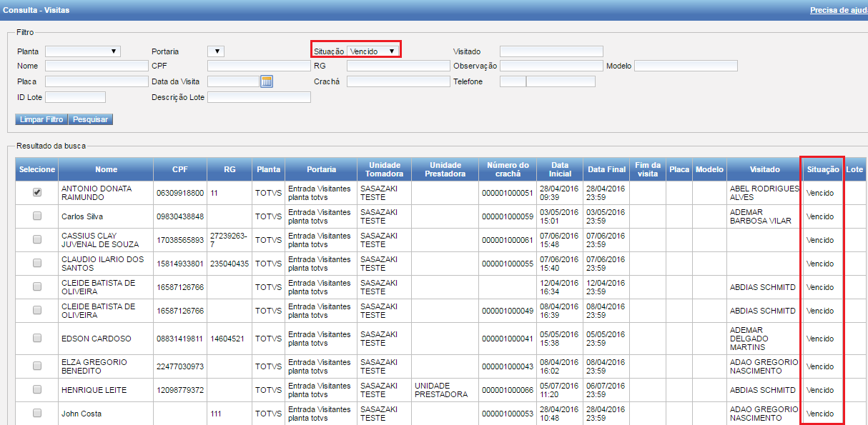Check the EDSON CARDOSO row checkbox
Screen dimensions: 868x425
click(37, 338)
